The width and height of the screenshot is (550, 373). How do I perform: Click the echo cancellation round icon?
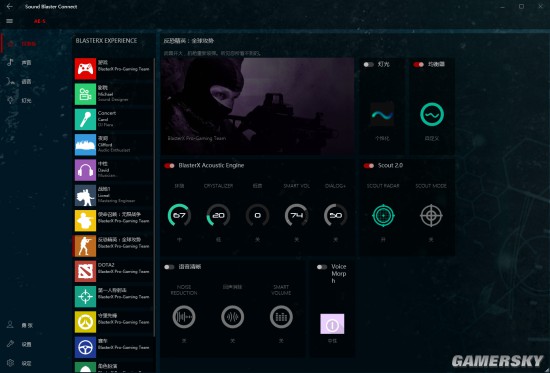[x=232, y=317]
